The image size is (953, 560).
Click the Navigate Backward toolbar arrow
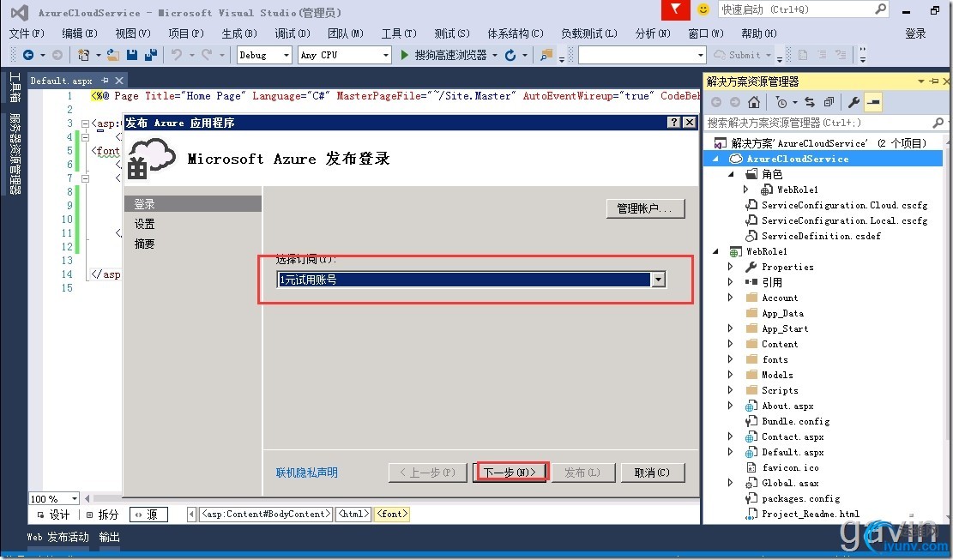click(x=28, y=55)
